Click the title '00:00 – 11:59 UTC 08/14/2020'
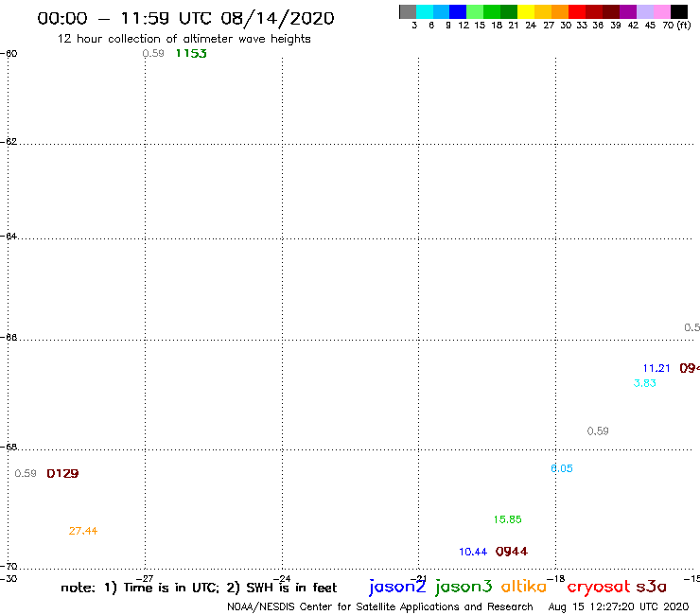Viewport: 700px width, 615px height. (x=185, y=19)
